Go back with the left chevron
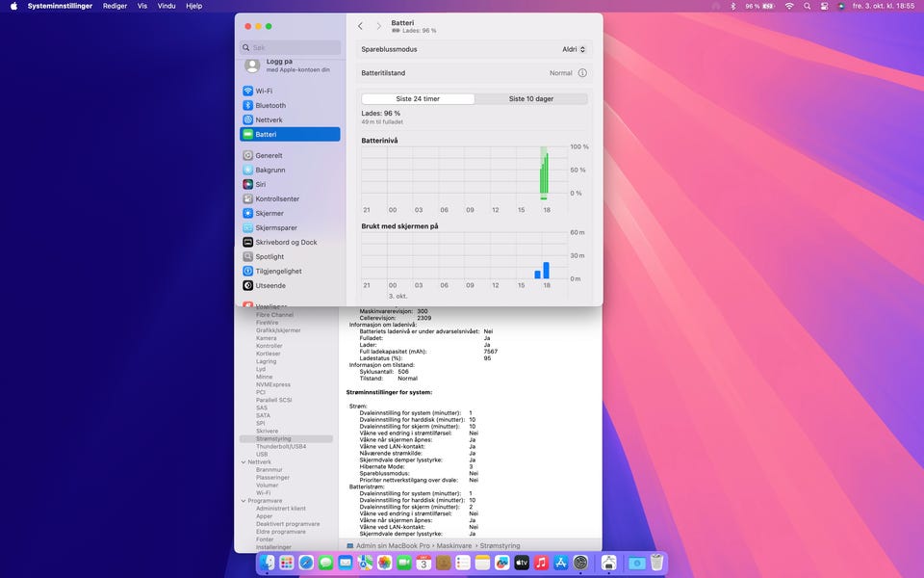Screen dimensions: 924x578 360,26
